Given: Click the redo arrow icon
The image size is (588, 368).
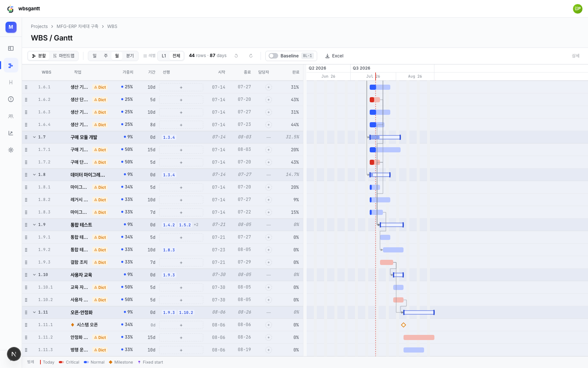Looking at the screenshot, I should [251, 56].
